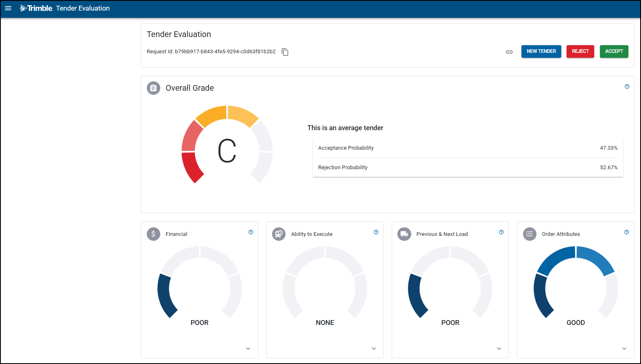
Task: Accept the tender
Action: pyautogui.click(x=614, y=51)
